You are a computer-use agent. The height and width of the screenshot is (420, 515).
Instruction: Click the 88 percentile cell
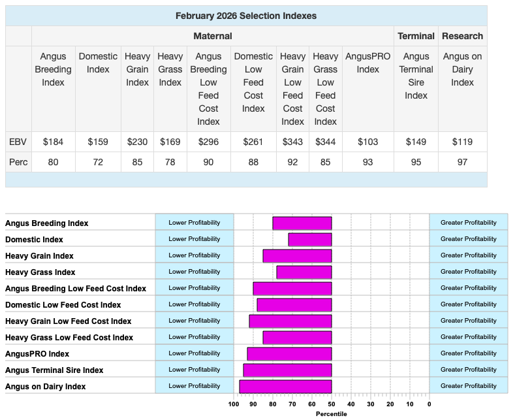pyautogui.click(x=253, y=162)
